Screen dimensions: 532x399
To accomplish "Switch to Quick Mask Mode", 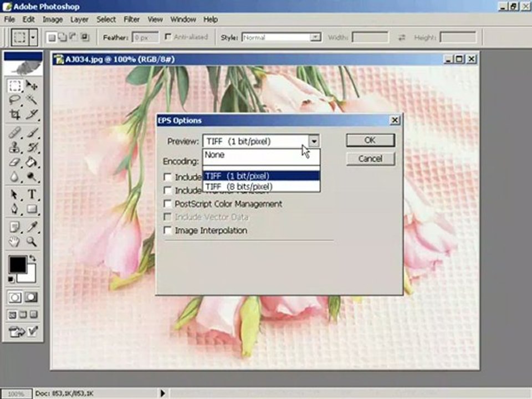I will pos(31,298).
